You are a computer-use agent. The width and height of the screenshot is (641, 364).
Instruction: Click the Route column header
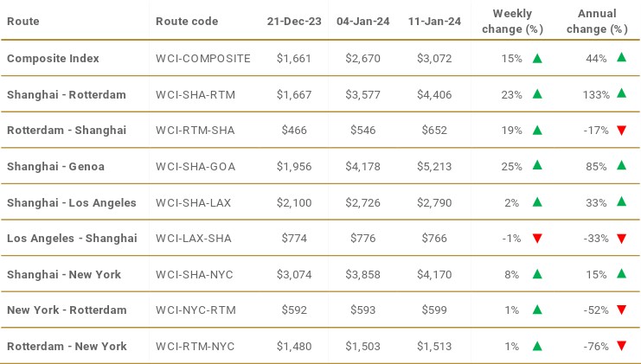coord(22,21)
